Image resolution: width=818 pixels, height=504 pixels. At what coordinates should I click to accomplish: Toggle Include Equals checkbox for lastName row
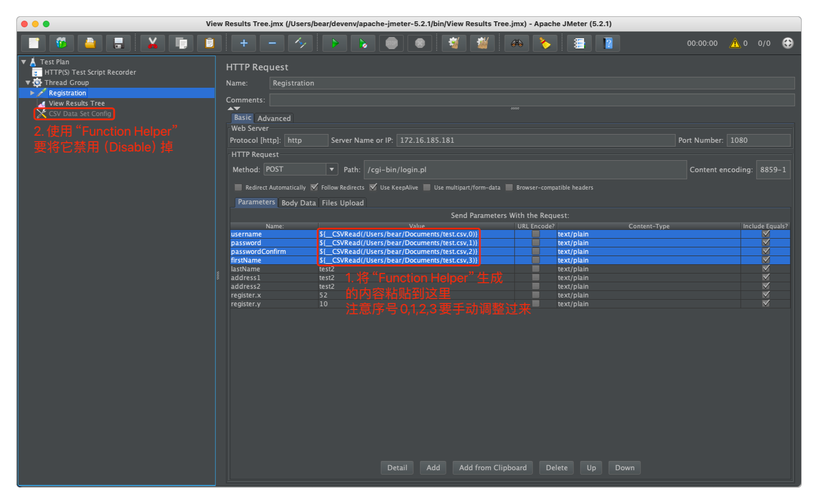(x=766, y=269)
